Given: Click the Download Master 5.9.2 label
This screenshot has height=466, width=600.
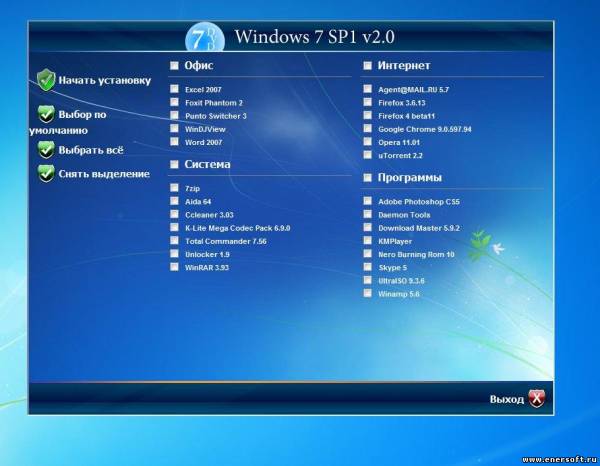Looking at the screenshot, I should click(x=419, y=228).
